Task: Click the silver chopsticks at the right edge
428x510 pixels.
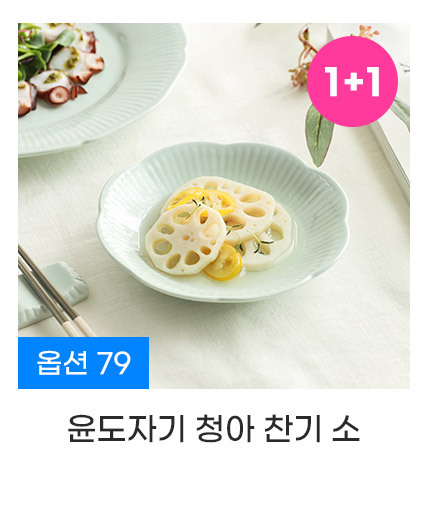Action: click(x=392, y=157)
